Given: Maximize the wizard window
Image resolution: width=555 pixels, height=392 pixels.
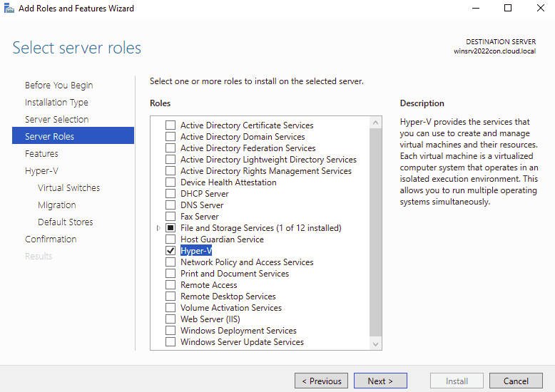Looking at the screenshot, I should pyautogui.click(x=508, y=9).
